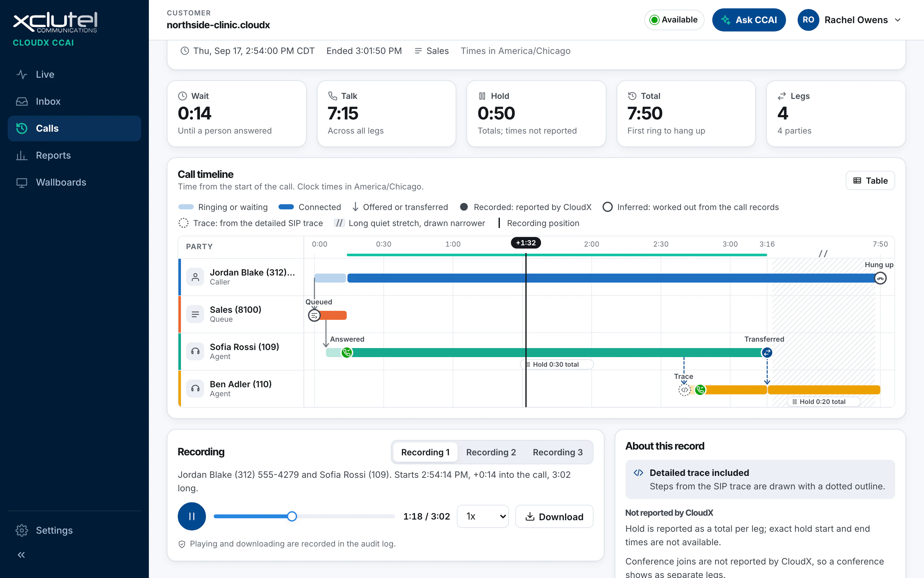Open the Inbox section
924x578 pixels.
tap(74, 101)
